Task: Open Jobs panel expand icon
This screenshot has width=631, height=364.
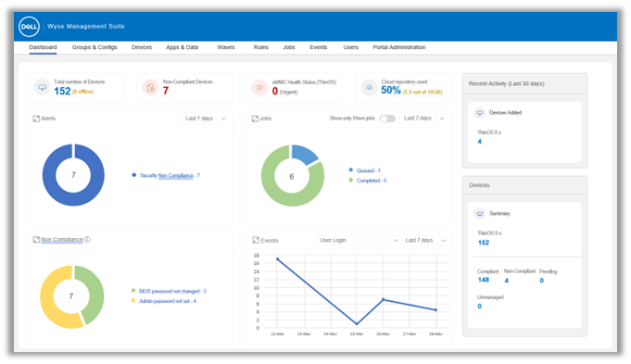Action: click(255, 119)
